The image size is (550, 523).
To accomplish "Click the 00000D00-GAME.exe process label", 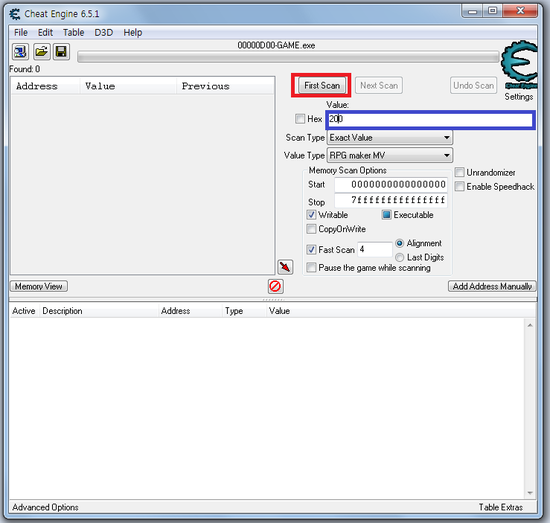I will coord(276,46).
